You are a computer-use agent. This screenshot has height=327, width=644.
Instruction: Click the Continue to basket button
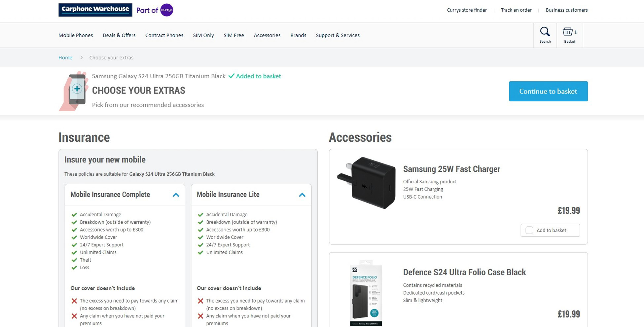[x=548, y=91]
